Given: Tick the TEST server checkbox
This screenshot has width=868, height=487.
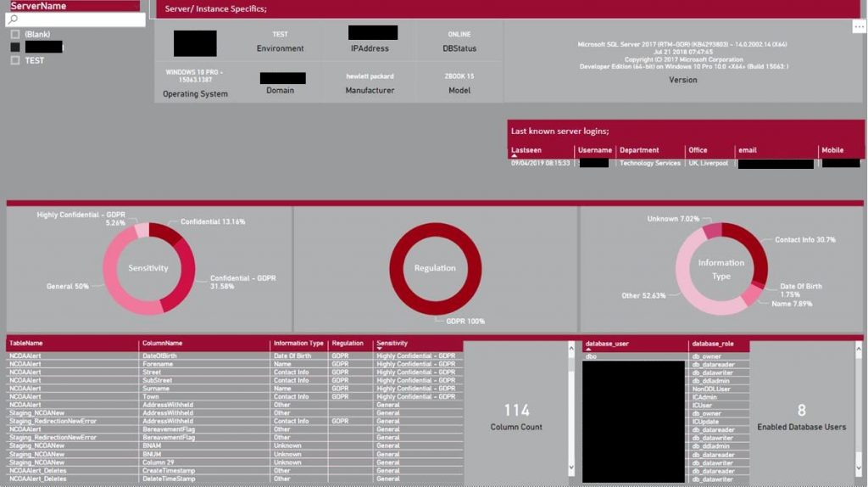Looking at the screenshot, I should [15, 60].
